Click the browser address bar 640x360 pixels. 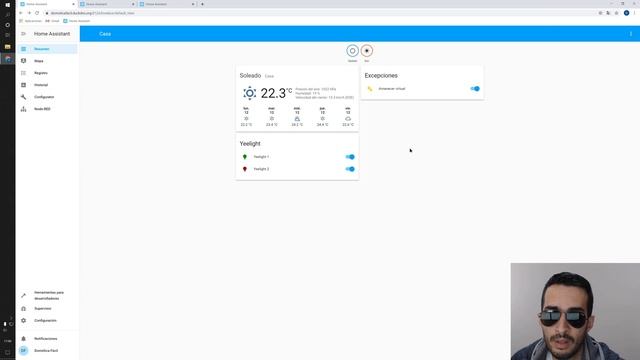point(318,13)
